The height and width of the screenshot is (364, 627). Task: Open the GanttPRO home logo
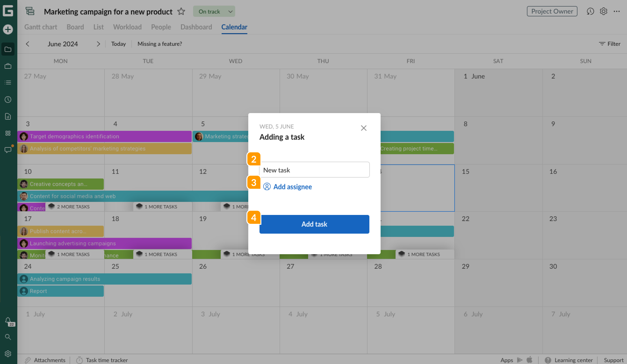(8, 11)
